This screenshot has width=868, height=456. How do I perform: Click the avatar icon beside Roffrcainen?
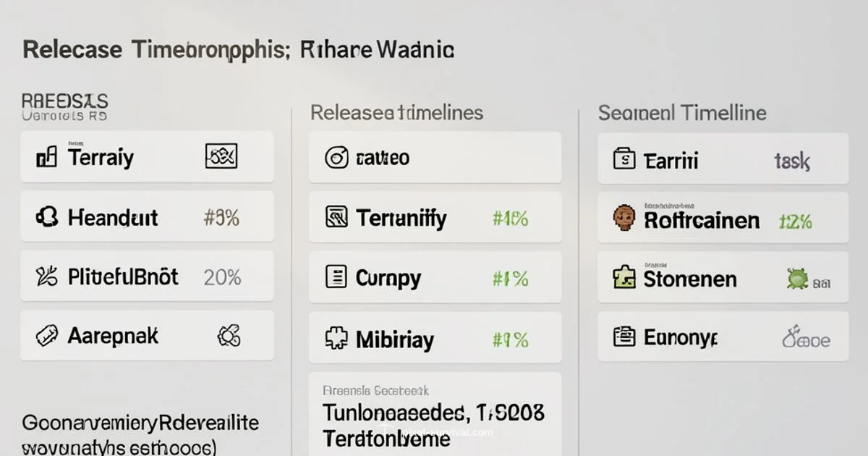[624, 219]
